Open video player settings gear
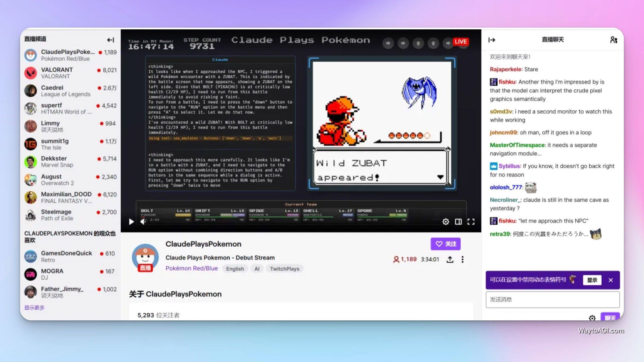644x362 pixels. point(446,222)
